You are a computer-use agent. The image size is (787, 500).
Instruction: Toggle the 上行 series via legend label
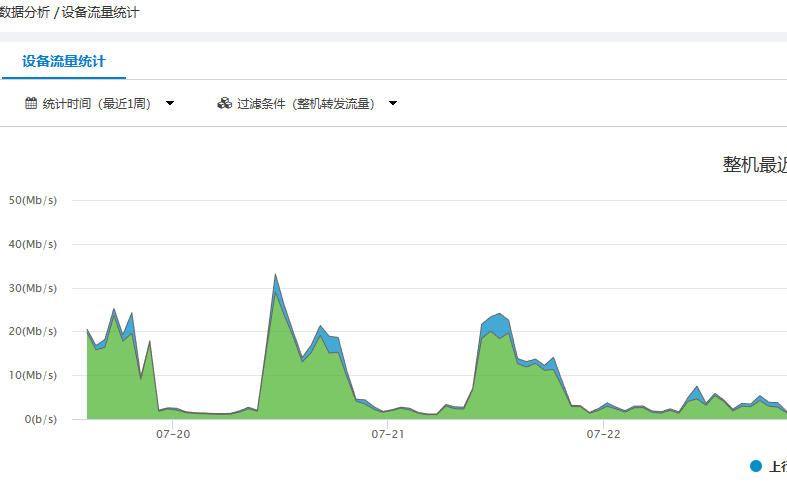[x=778, y=467]
